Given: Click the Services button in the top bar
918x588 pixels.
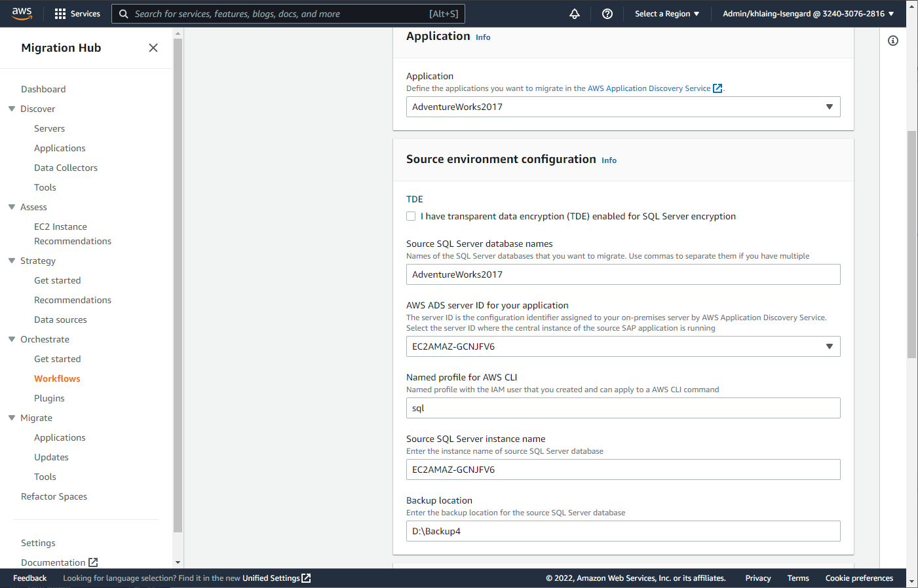Looking at the screenshot, I should coord(77,14).
